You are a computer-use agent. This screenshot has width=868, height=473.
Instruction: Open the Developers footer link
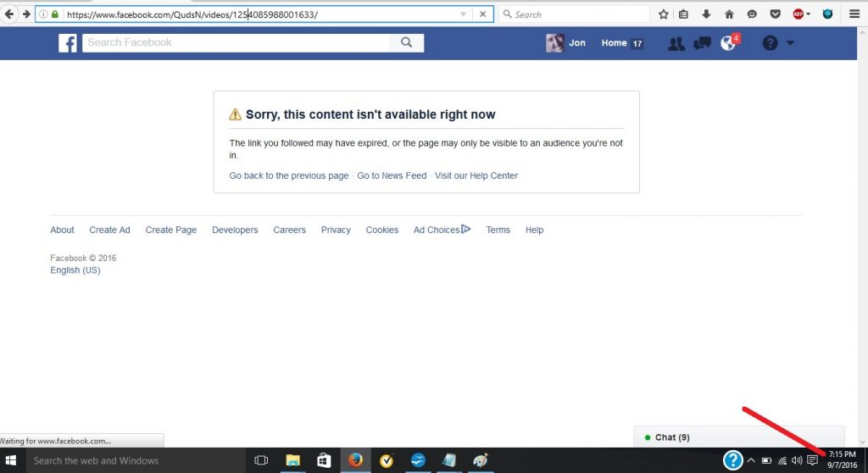click(235, 230)
